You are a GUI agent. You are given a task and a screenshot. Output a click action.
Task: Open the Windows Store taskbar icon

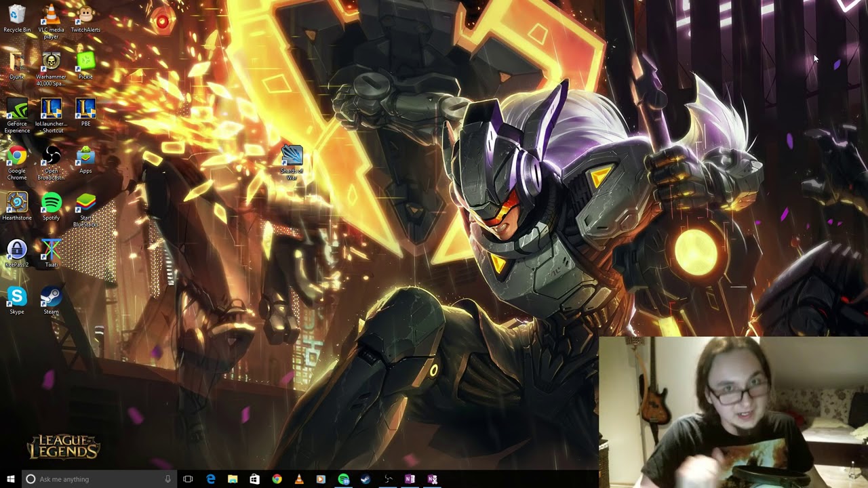pyautogui.click(x=254, y=479)
